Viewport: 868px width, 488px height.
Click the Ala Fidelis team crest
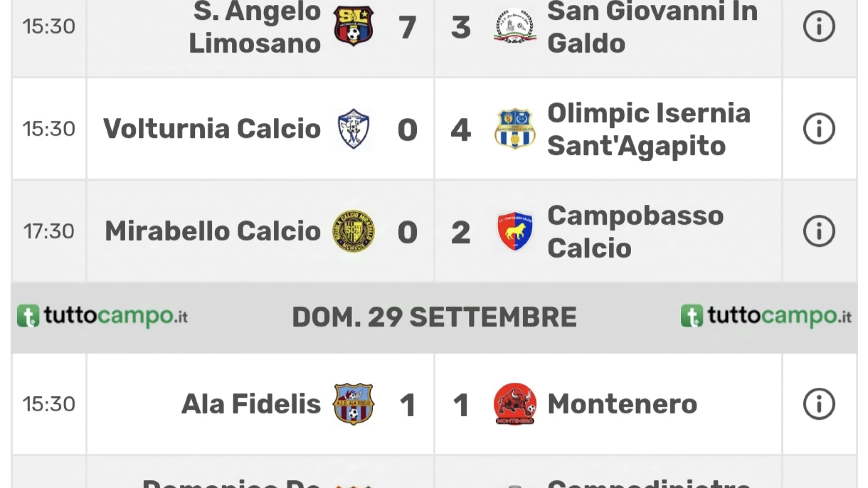click(x=354, y=404)
